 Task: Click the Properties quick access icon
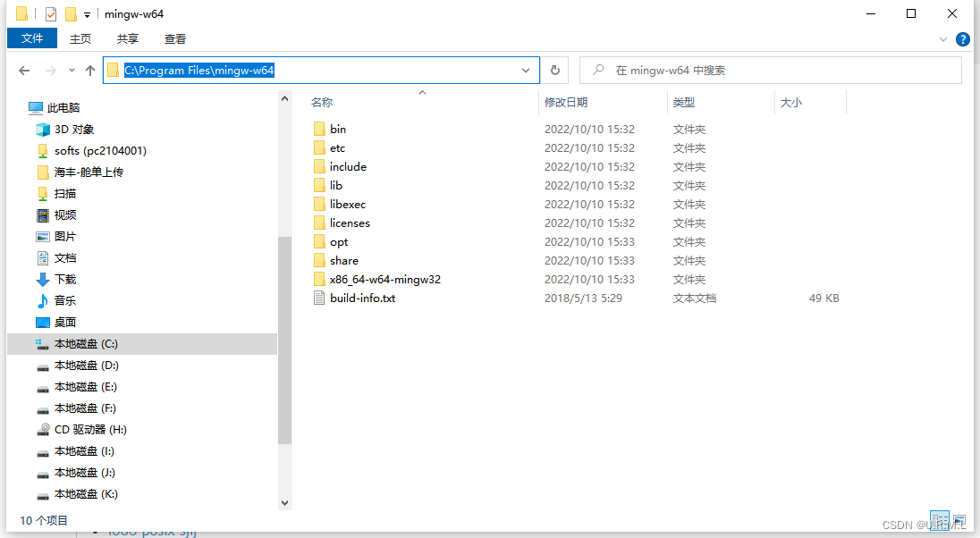tap(51, 13)
